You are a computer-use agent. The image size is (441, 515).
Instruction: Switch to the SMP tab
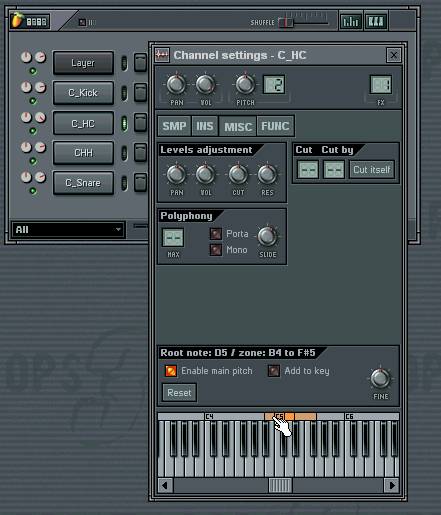[x=174, y=126]
